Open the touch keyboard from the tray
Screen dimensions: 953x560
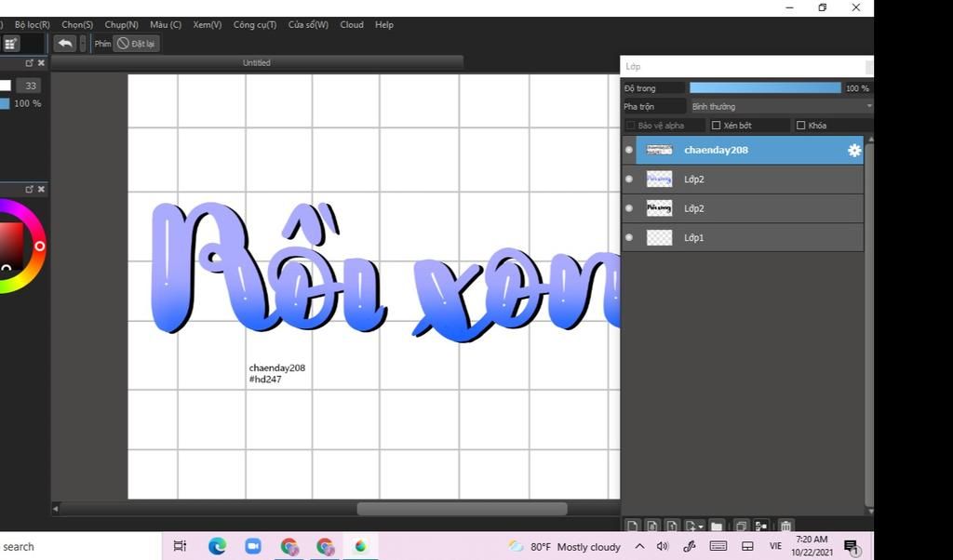718,546
